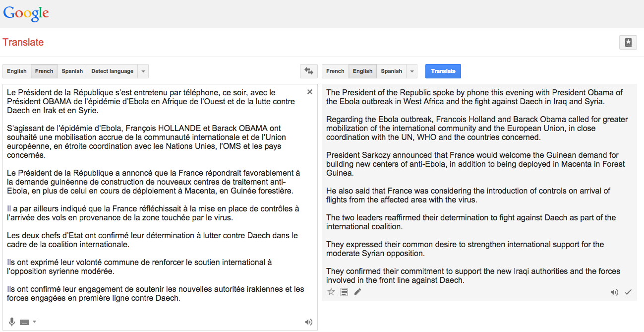
Task: Click translation 'He also said that France'
Action: (x=468, y=196)
